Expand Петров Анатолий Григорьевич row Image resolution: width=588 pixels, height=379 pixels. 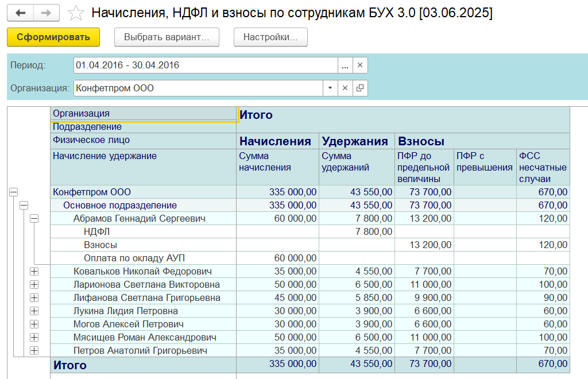tap(34, 350)
